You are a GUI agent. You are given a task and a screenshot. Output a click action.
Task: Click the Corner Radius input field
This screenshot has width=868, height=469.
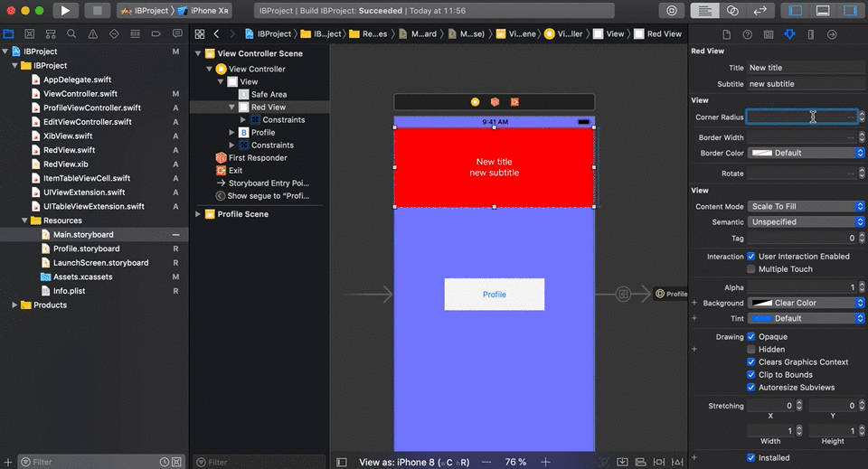pos(802,117)
